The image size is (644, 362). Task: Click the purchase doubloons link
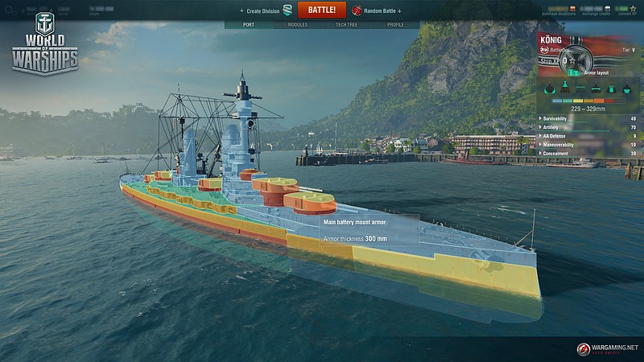(558, 14)
